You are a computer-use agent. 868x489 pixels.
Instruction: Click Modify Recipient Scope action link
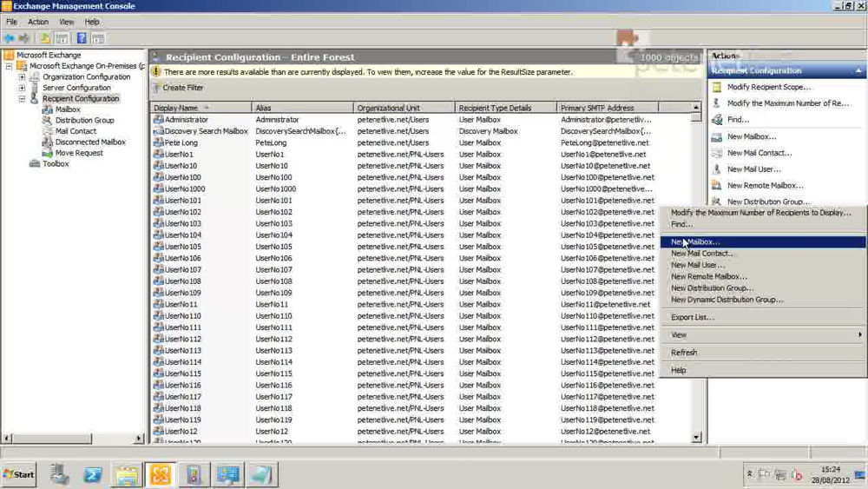768,87
